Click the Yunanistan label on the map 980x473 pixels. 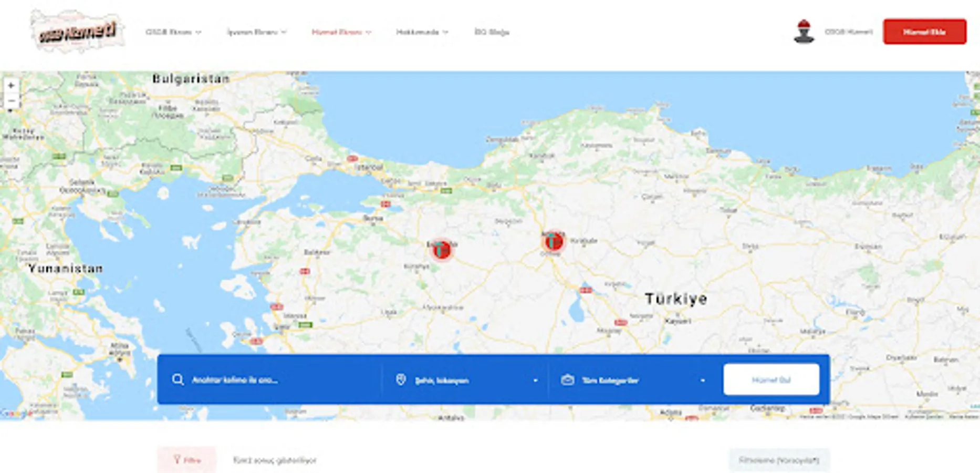[x=66, y=269]
